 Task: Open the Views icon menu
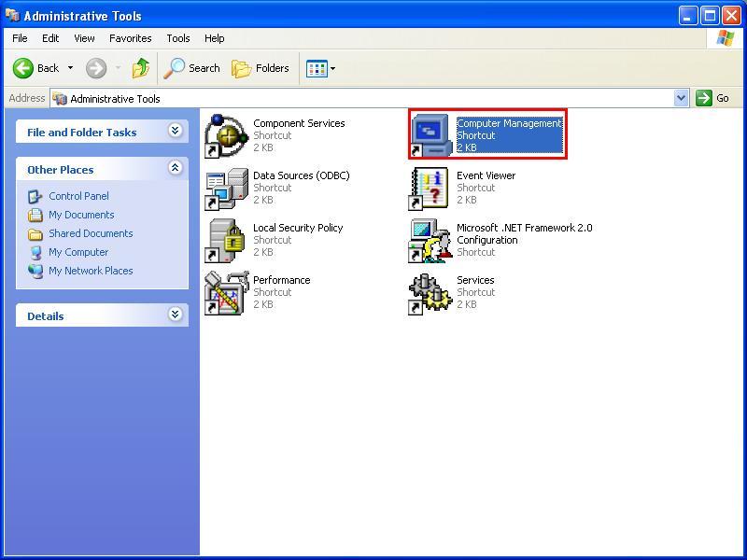320,68
